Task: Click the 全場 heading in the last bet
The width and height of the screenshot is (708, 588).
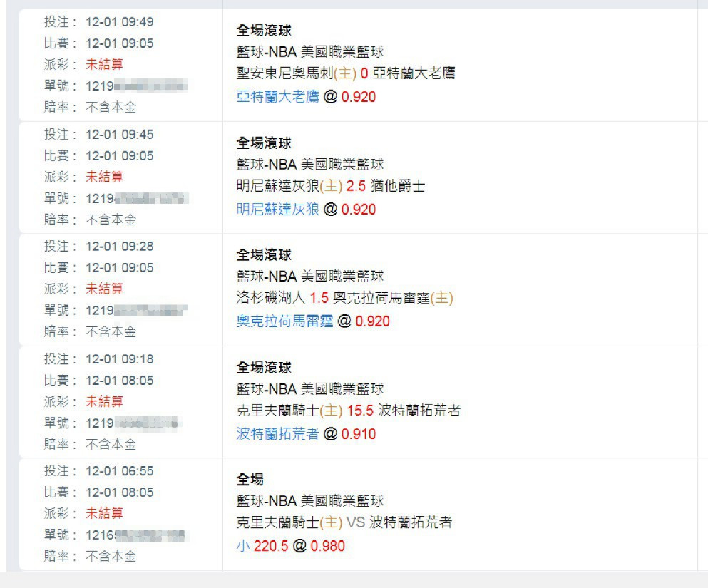Action: (250, 480)
